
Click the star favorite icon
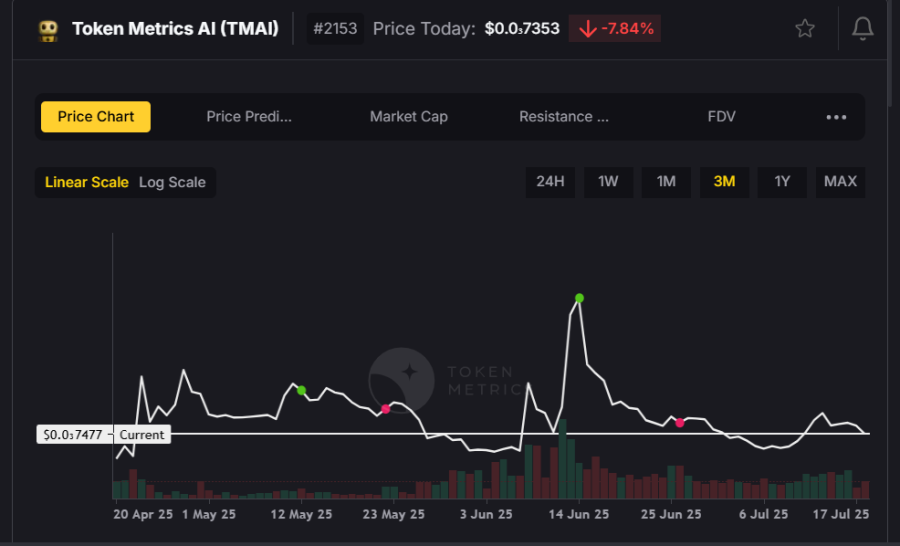(805, 29)
